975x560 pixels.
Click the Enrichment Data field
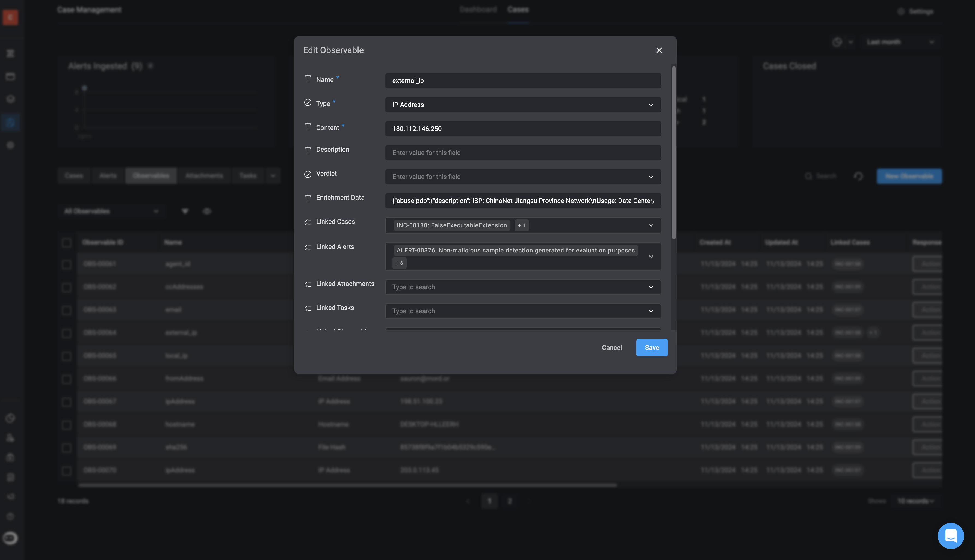(x=523, y=201)
